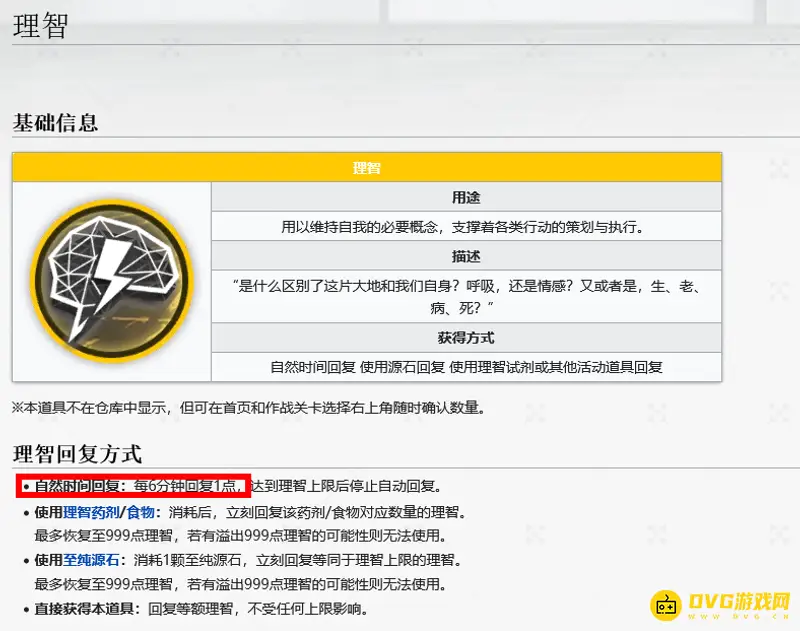
Task: Click the yellow 理智 table header
Action: pos(367,167)
